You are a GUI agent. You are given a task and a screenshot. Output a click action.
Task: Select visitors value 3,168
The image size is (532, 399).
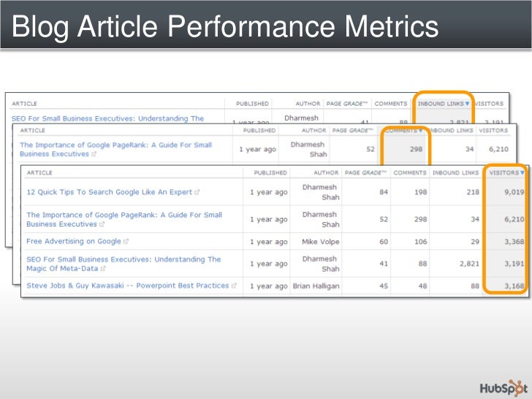514,286
